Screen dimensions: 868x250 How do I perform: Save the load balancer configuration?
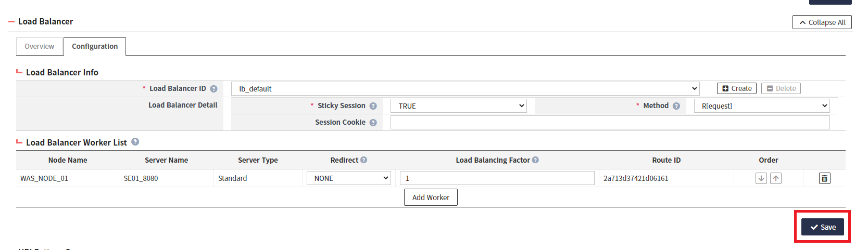[822, 227]
